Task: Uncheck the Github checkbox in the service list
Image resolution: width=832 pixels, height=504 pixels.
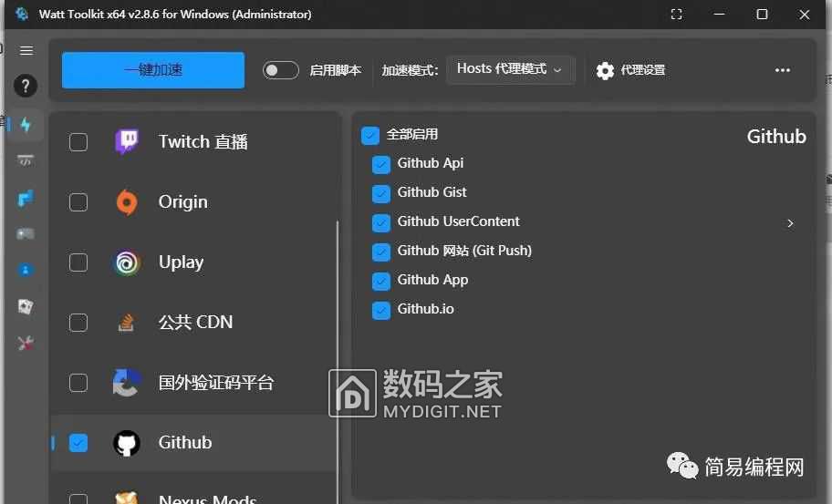Action: [x=78, y=443]
